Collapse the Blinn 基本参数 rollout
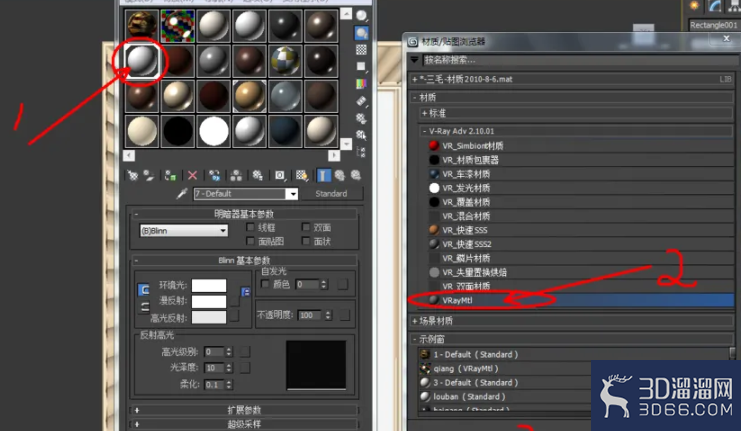This screenshot has height=431, width=741. point(244,260)
